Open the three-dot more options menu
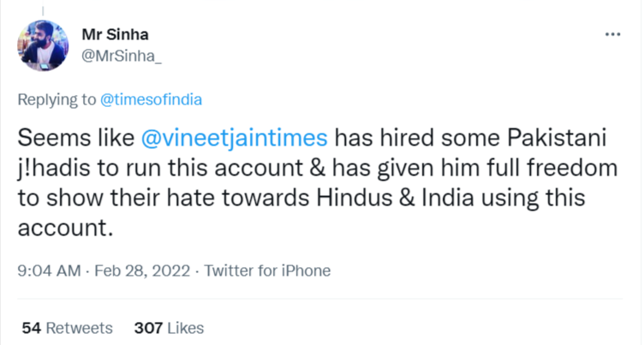The image size is (644, 345). [x=612, y=34]
